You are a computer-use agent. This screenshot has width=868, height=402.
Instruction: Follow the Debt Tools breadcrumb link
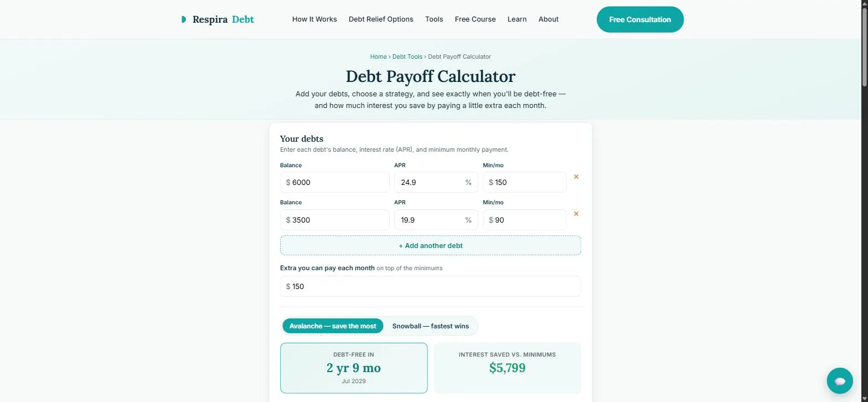point(407,56)
